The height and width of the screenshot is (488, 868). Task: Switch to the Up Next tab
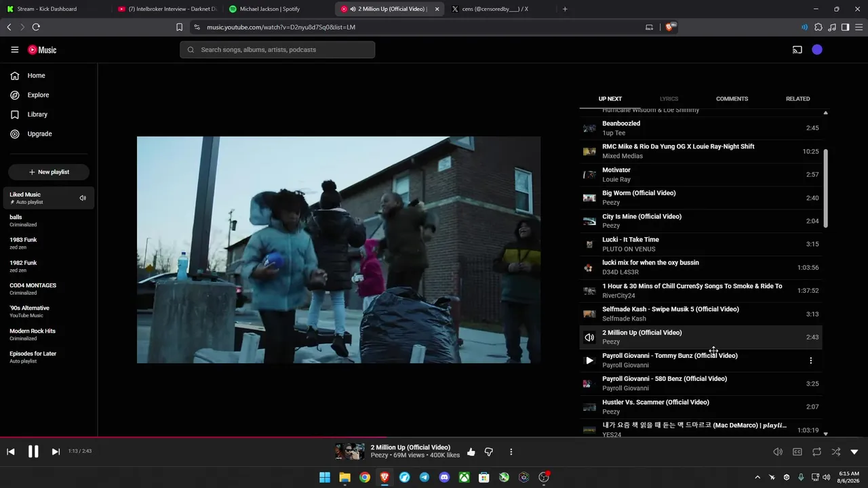(610, 99)
